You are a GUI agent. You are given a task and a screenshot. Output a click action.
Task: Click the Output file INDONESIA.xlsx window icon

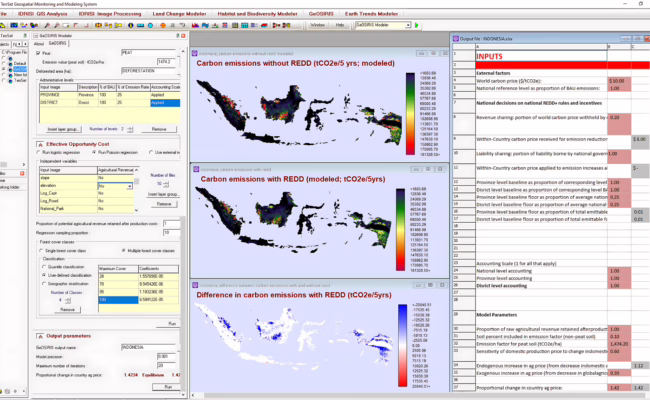click(x=456, y=39)
